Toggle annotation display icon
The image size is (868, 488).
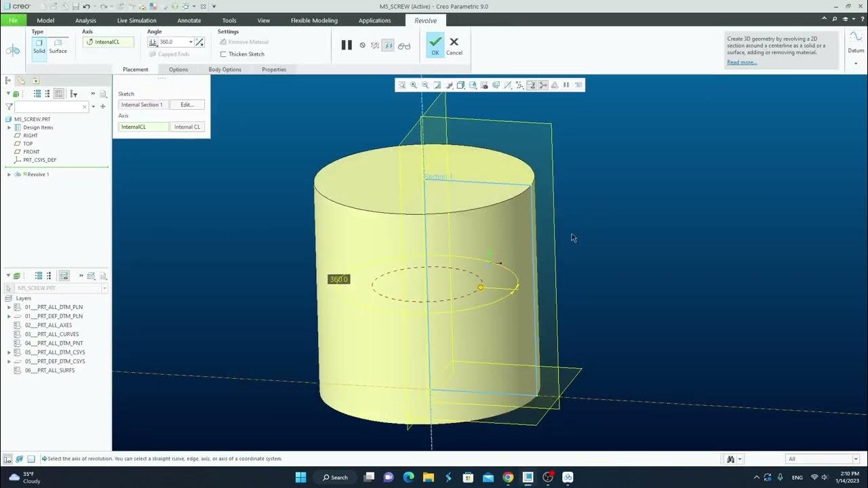(x=532, y=85)
